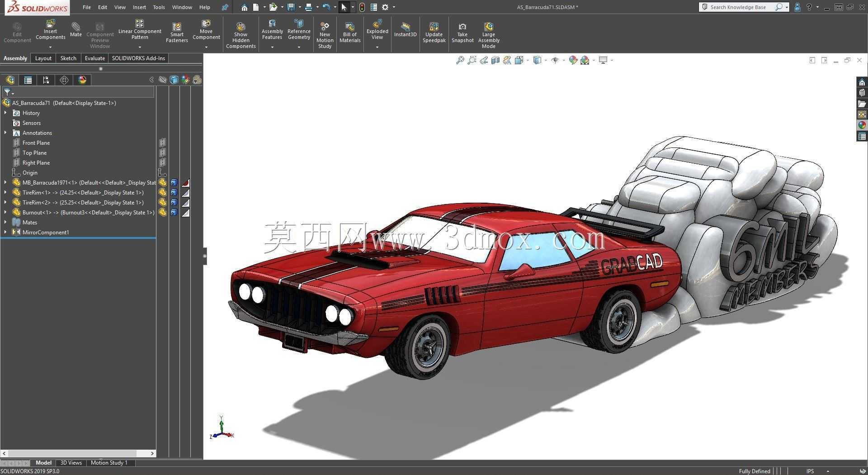This screenshot has height=475, width=868.
Task: Undo the last action
Action: (x=326, y=7)
